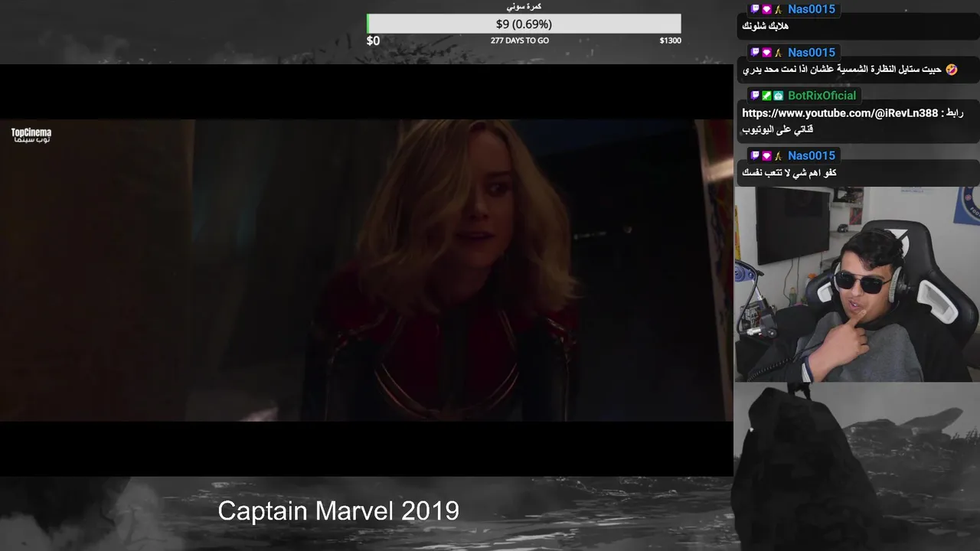Click Nas0015 name above the 'هلابك شلونك' message
The image size is (980, 551).
[812, 9]
